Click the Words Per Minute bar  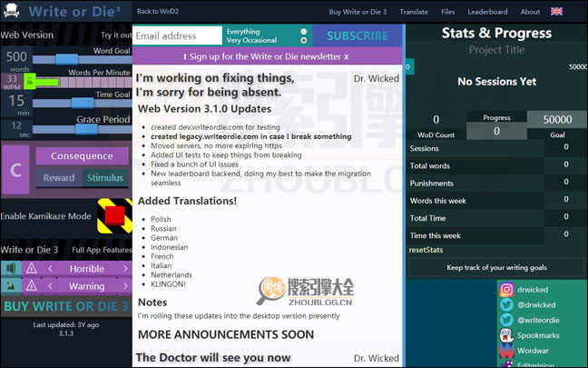(x=83, y=82)
